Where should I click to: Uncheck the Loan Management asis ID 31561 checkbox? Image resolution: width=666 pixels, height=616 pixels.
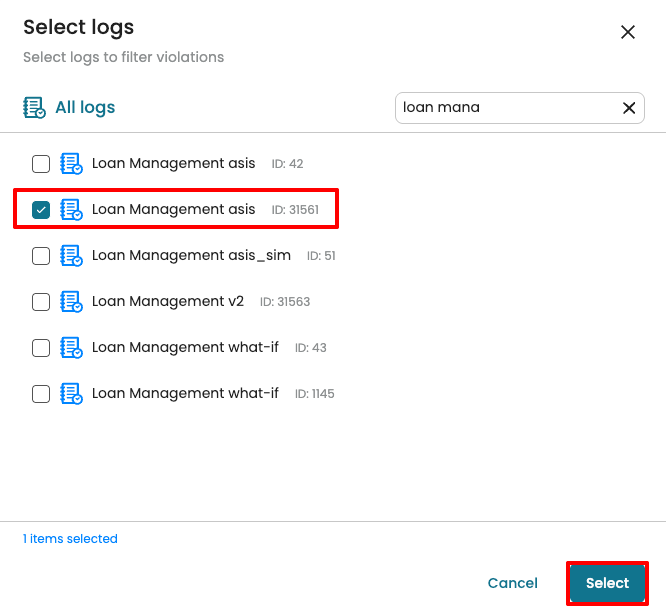click(41, 210)
